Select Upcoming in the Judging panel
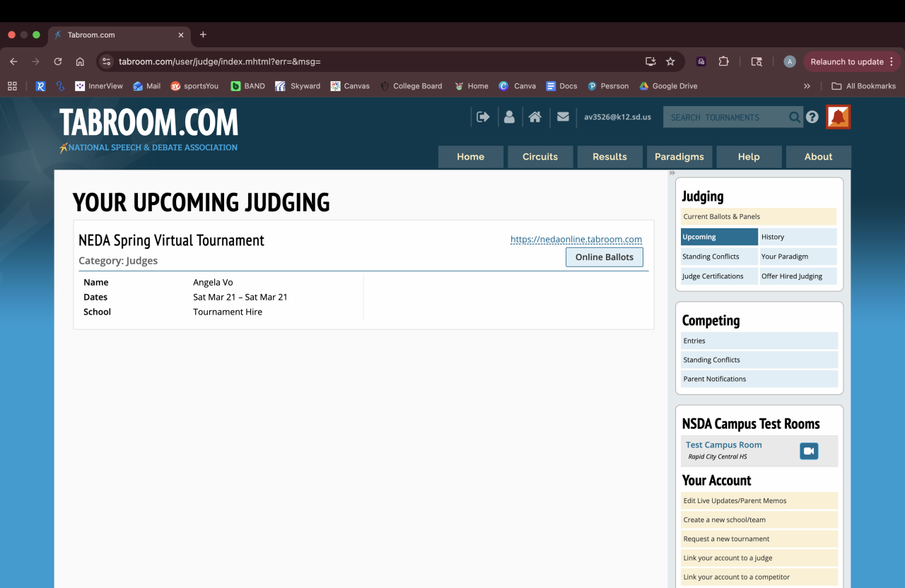The height and width of the screenshot is (588, 905). (719, 237)
